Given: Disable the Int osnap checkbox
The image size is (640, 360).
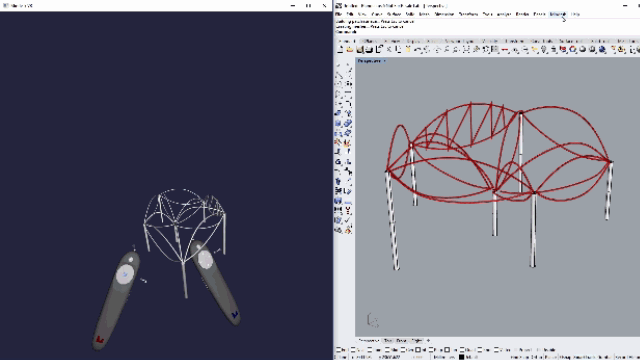Looking at the screenshot, I should (x=418, y=350).
